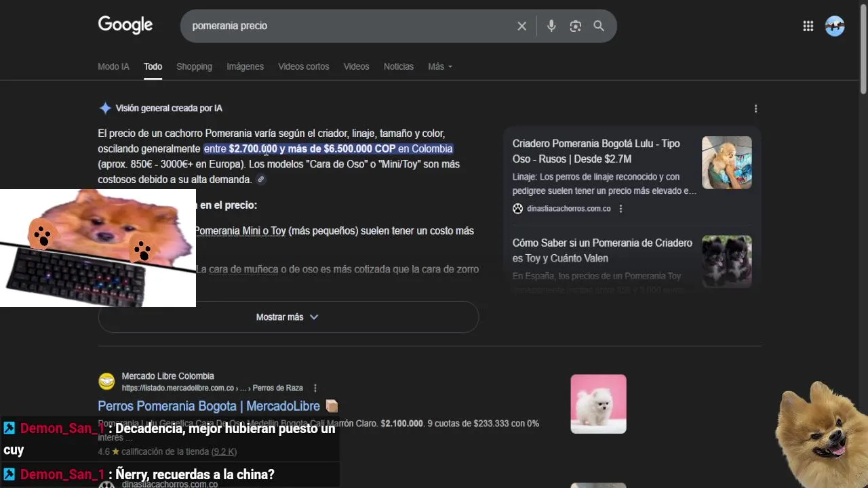Click 'Mercado Libre Colombia' site name
This screenshot has height=488, width=868.
(x=167, y=376)
